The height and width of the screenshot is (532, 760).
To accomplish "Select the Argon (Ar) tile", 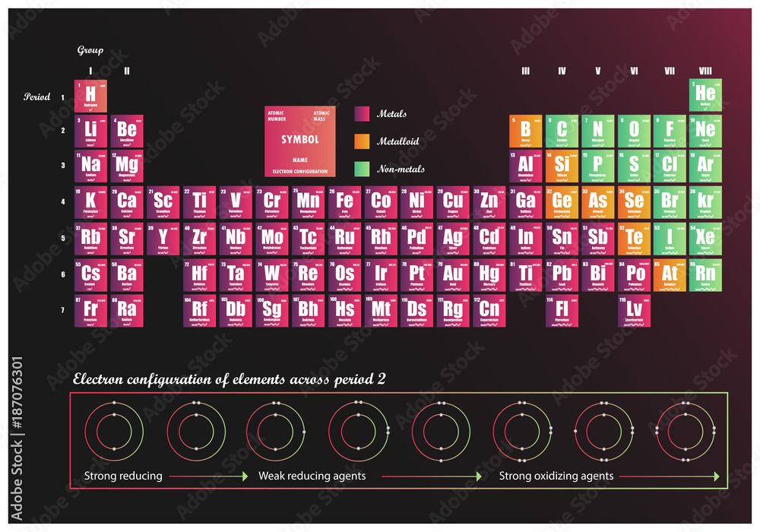I will 705,166.
